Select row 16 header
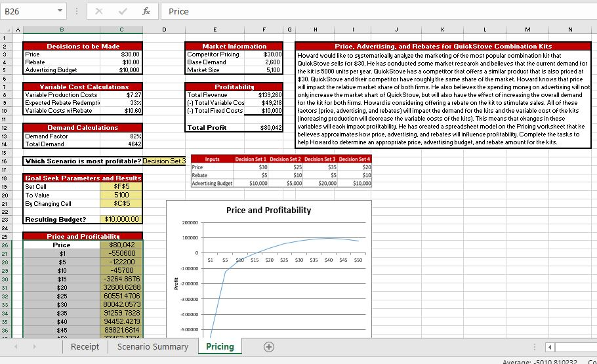597x364 pixels. click(x=5, y=161)
